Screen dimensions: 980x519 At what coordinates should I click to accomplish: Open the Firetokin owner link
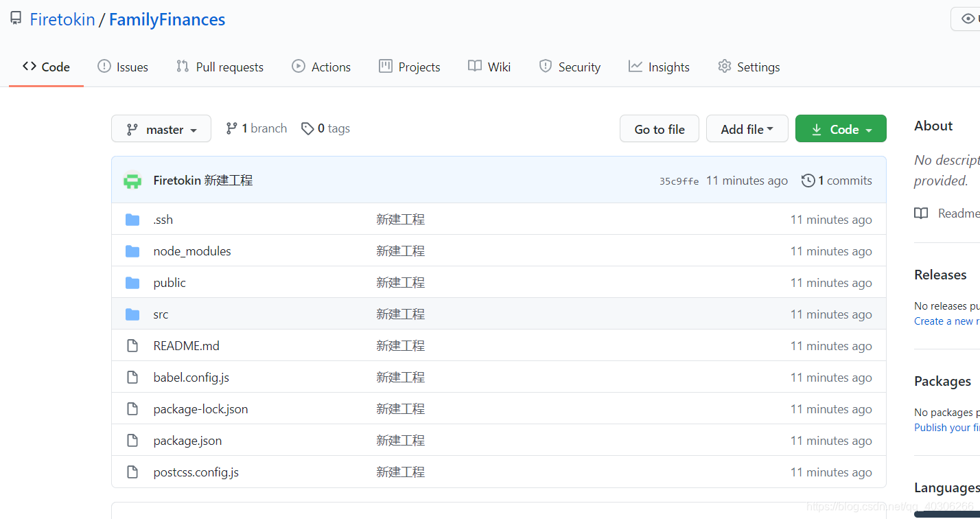coord(62,19)
